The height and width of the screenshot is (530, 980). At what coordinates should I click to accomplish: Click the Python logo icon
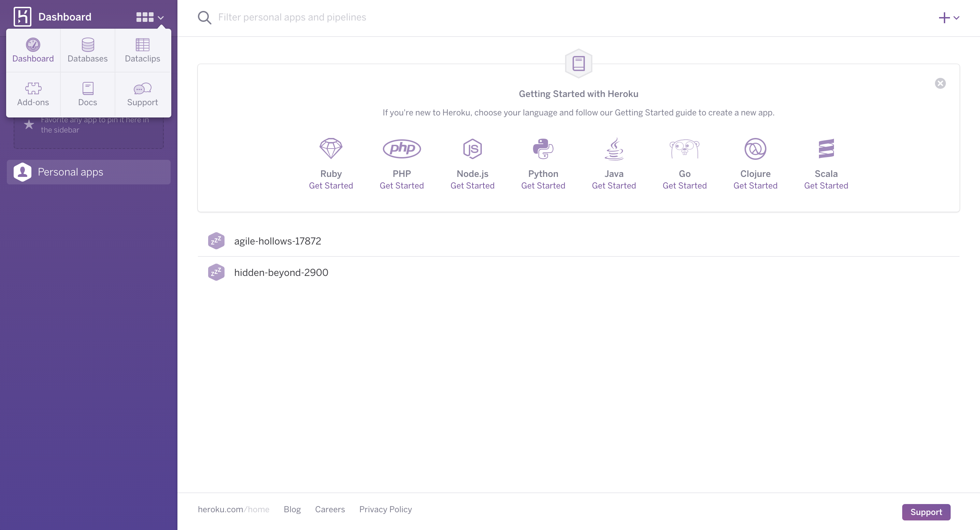coord(543,149)
